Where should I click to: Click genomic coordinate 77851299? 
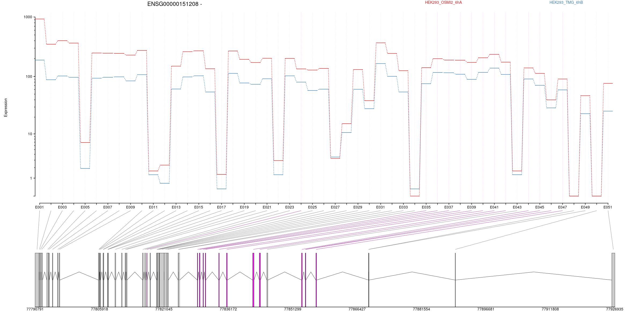coord(292,309)
